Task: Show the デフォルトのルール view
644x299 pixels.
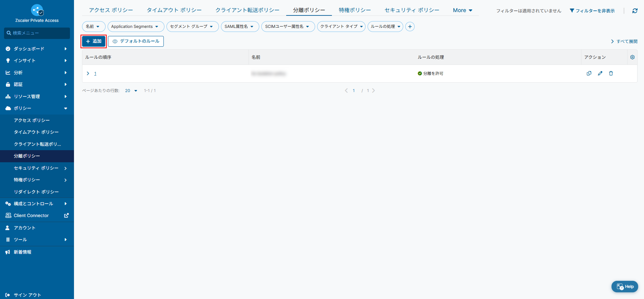Action: (x=136, y=41)
